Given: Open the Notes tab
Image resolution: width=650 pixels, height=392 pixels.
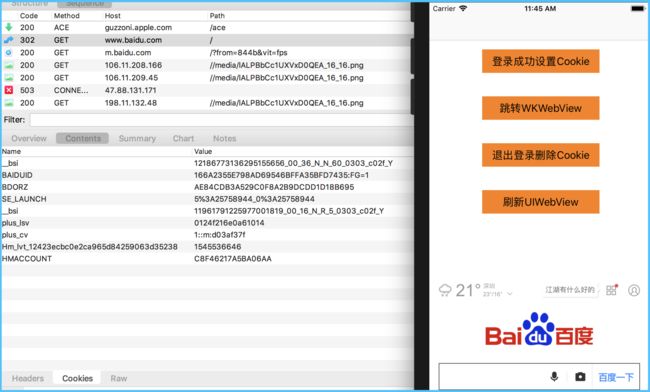Looking at the screenshot, I should [224, 138].
